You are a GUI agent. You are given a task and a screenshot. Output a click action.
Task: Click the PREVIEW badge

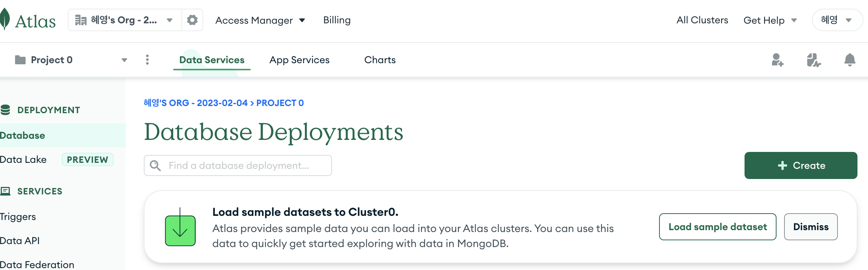tap(87, 159)
